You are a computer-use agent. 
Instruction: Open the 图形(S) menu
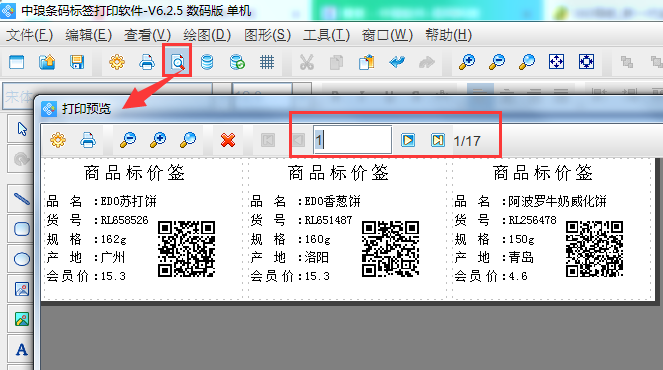click(x=267, y=35)
